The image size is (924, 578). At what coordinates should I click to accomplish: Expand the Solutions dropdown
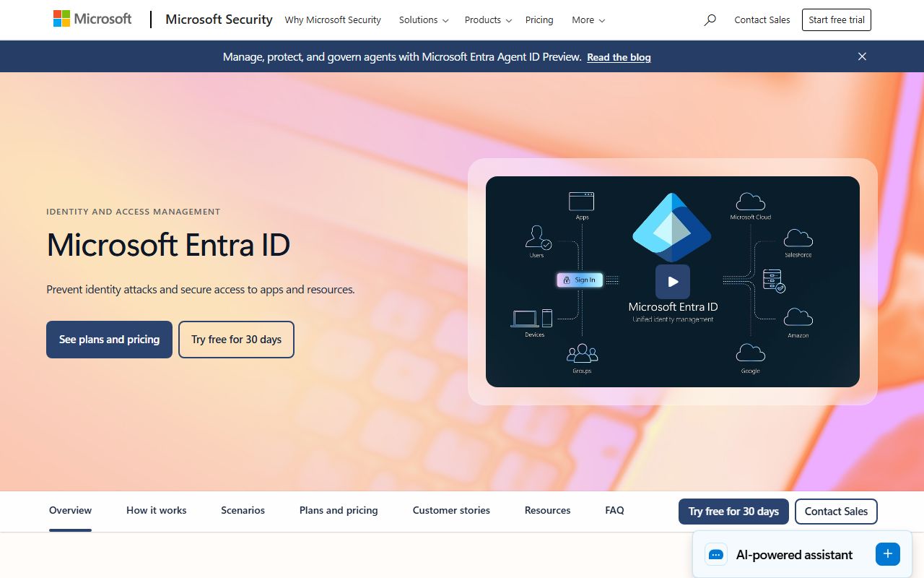[423, 20]
